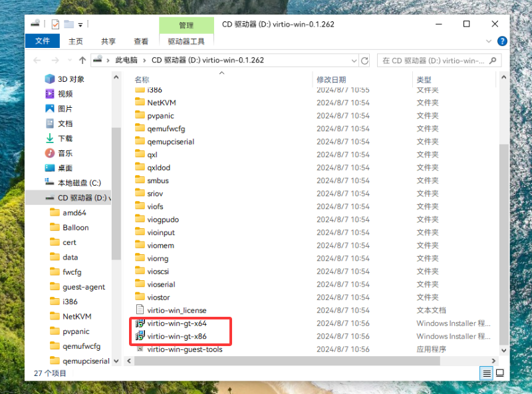The image size is (532, 394).
Task: Click the qxldod folder icon
Action: (140, 167)
